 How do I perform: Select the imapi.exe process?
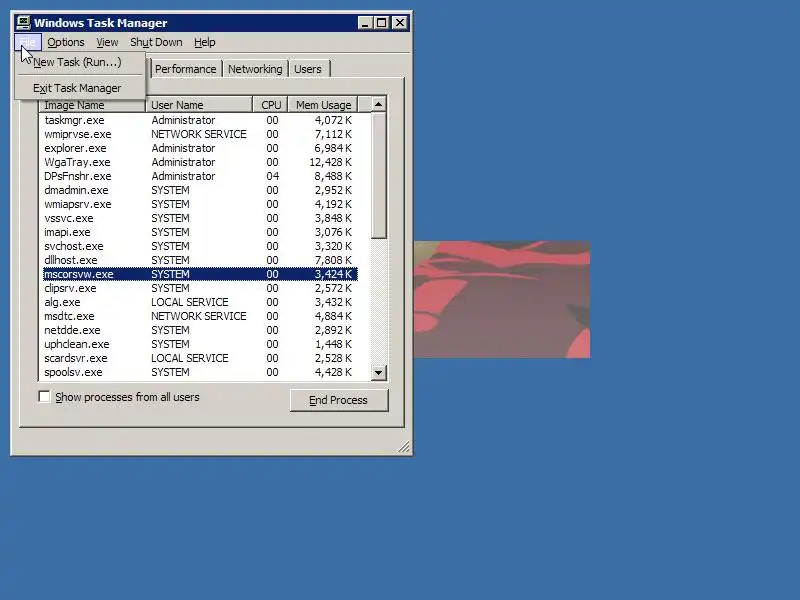pyautogui.click(x=200, y=232)
